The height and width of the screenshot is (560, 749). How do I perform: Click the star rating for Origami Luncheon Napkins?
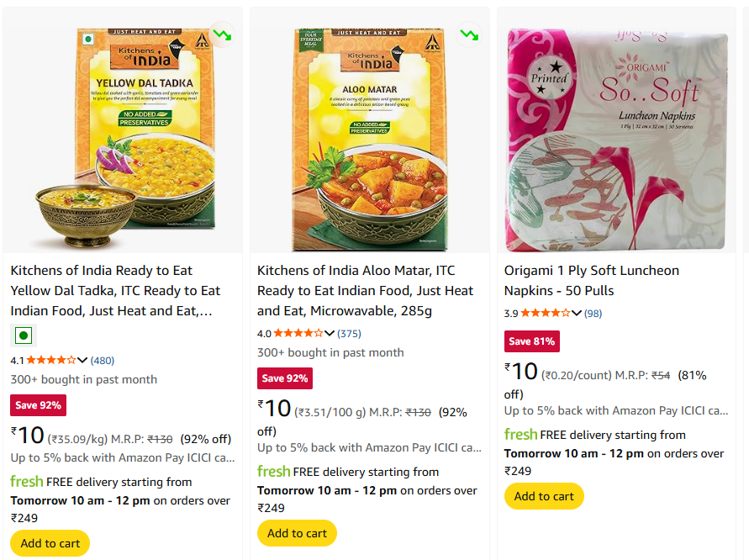(545, 313)
